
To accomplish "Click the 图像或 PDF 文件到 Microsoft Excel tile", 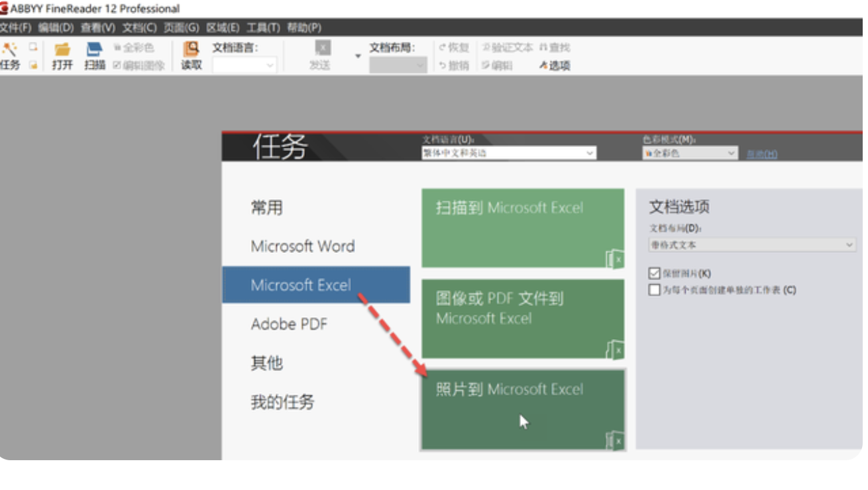I will pos(523,318).
